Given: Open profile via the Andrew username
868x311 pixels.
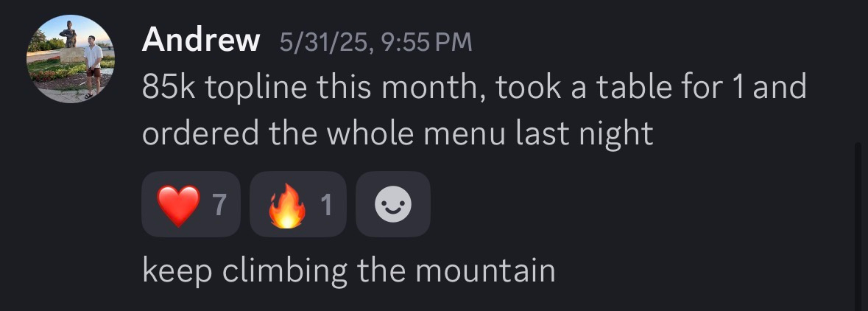Looking at the screenshot, I should coord(201,41).
